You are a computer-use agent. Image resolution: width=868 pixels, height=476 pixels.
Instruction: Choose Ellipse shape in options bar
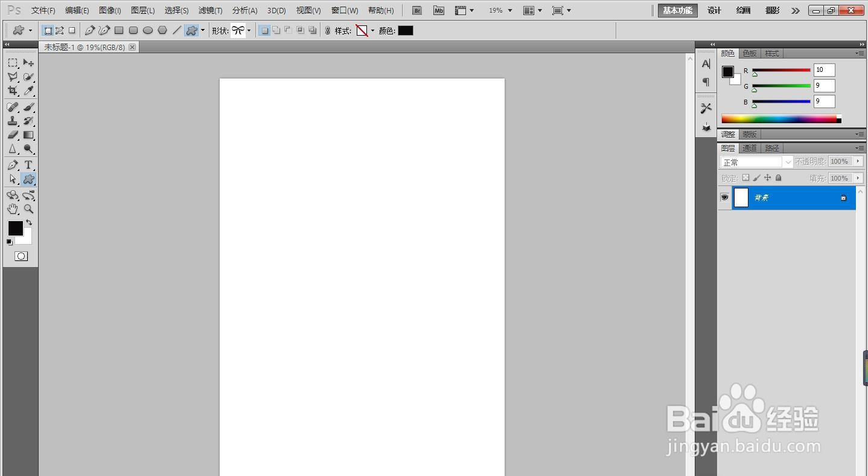[x=148, y=30]
